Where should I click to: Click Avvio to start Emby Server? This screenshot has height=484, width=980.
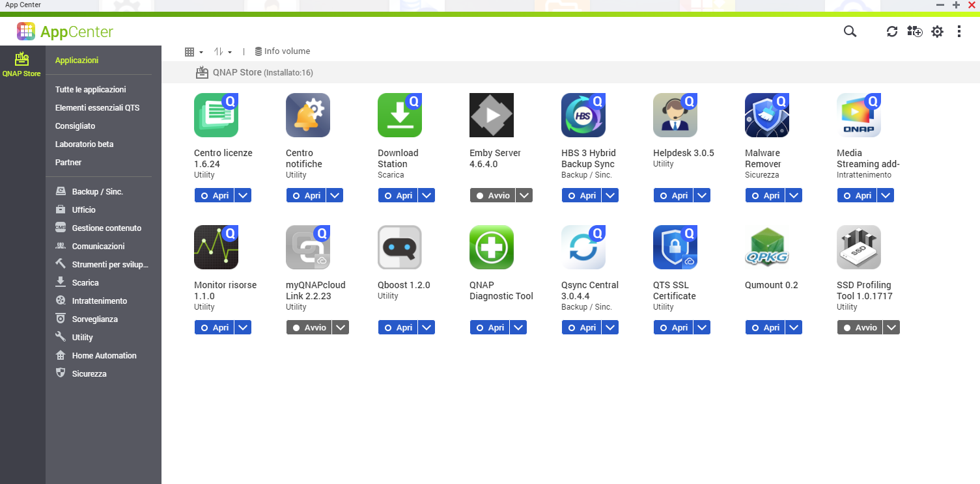(x=492, y=195)
